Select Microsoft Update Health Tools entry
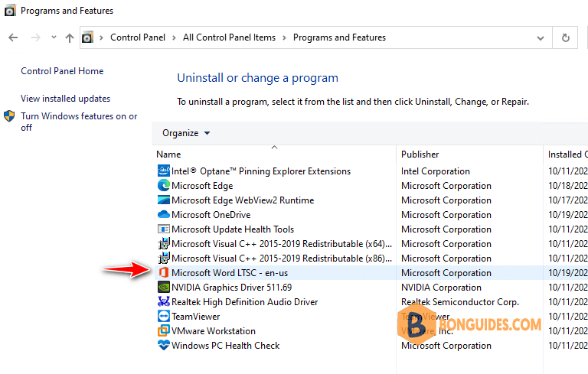 (233, 229)
